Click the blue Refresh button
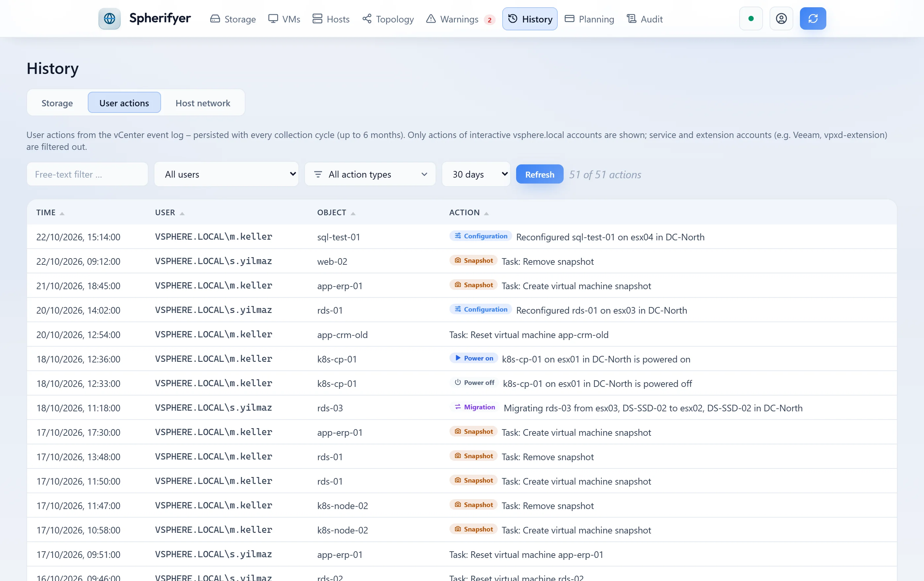Screen dimensions: 924x581 tap(539, 174)
